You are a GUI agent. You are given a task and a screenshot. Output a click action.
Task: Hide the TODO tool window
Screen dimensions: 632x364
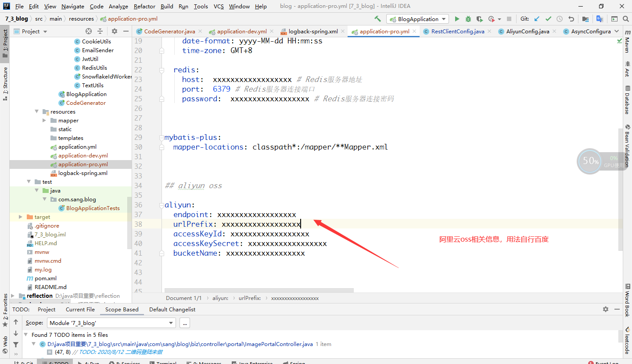pos(617,309)
